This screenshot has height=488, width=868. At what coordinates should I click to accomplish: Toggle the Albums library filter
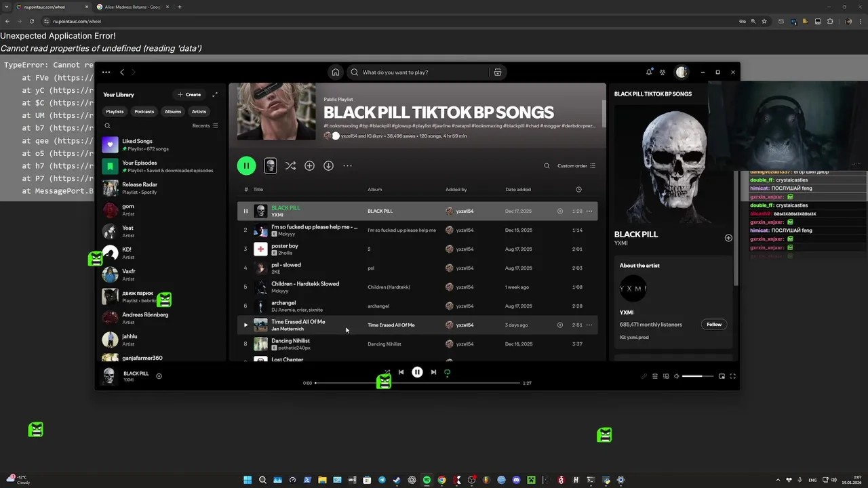pyautogui.click(x=173, y=111)
